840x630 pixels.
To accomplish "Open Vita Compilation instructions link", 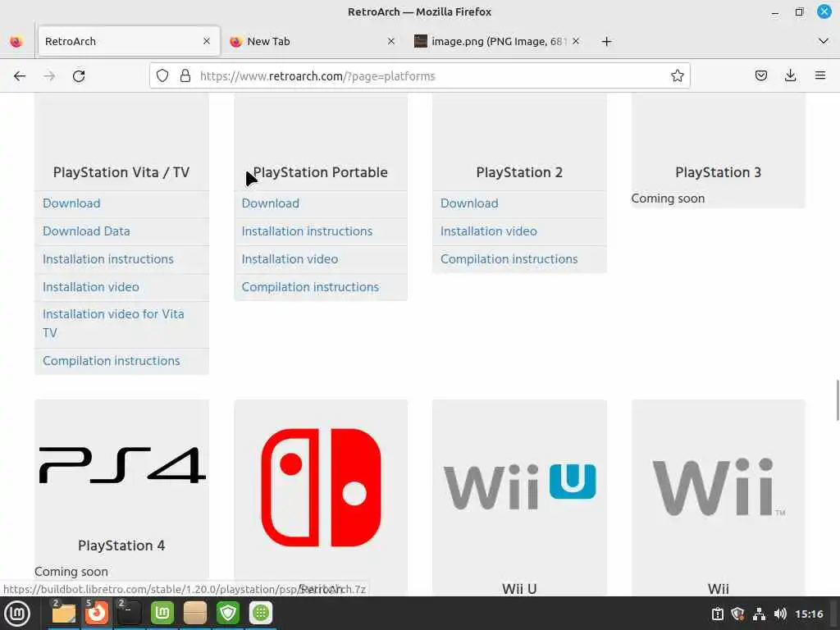I will pyautogui.click(x=112, y=361).
